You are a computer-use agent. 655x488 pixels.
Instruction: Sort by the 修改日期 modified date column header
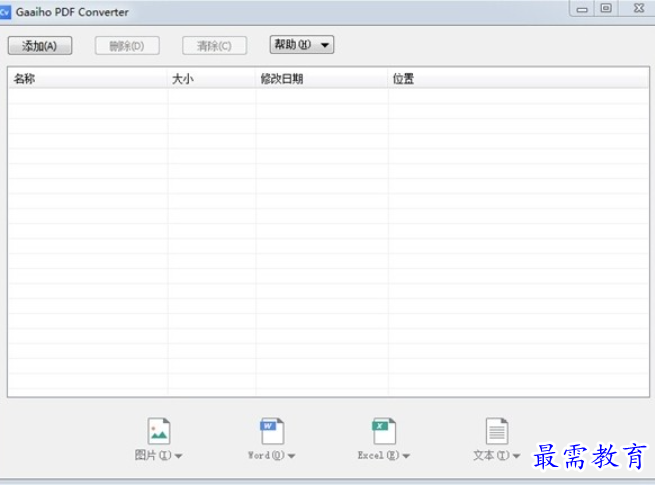coord(322,79)
